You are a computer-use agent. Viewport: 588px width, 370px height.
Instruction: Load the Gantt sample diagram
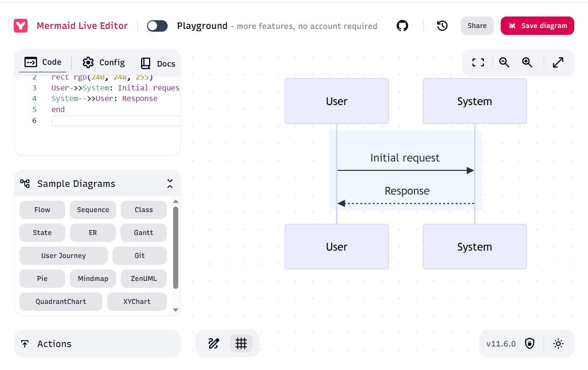143,233
